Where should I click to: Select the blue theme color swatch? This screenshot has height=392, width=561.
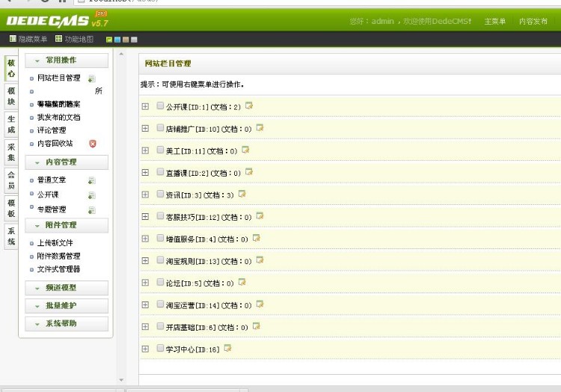[117, 40]
